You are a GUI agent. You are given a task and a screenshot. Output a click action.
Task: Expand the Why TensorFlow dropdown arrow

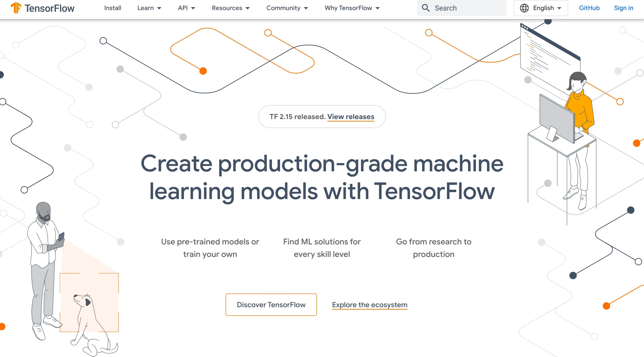(377, 8)
